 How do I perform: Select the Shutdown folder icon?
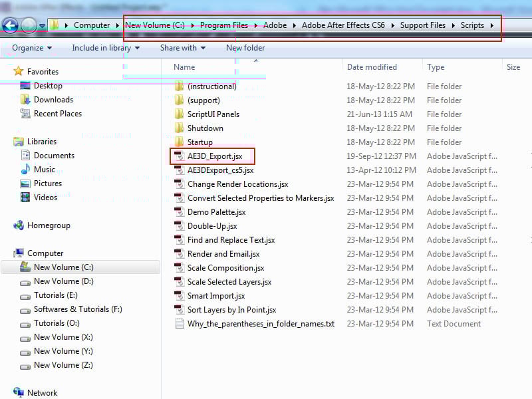click(x=179, y=128)
